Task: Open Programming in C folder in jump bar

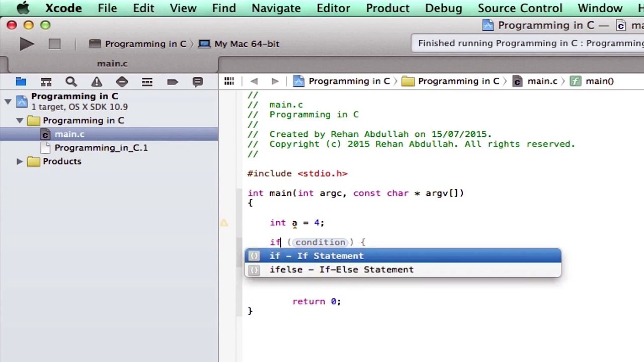Action: point(451,81)
